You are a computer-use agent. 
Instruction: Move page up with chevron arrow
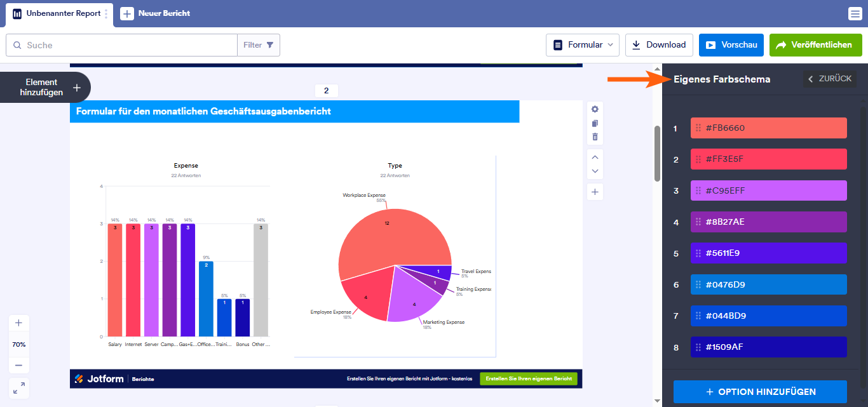point(595,157)
